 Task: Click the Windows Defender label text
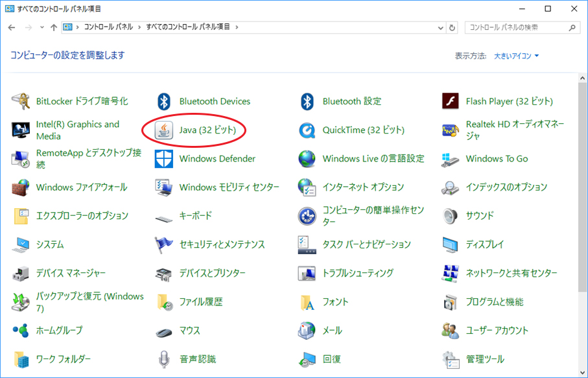pos(217,159)
